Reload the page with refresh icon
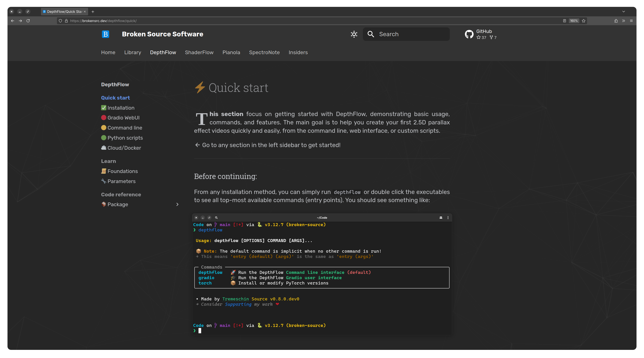The width and height of the screenshot is (644, 358). [x=28, y=21]
